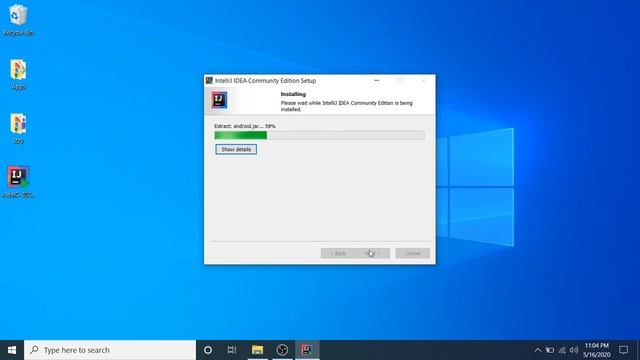Open the volume tray icon

(x=574, y=350)
